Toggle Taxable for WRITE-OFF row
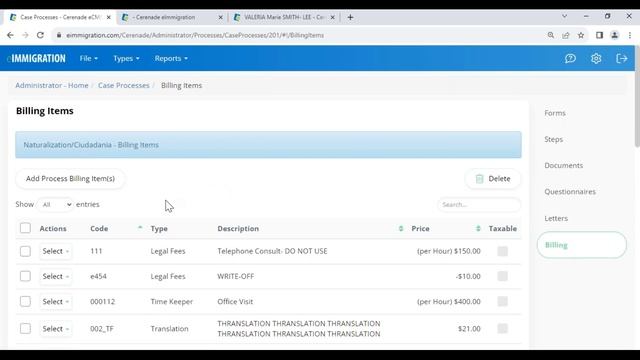The height and width of the screenshot is (360, 640). pyautogui.click(x=502, y=276)
